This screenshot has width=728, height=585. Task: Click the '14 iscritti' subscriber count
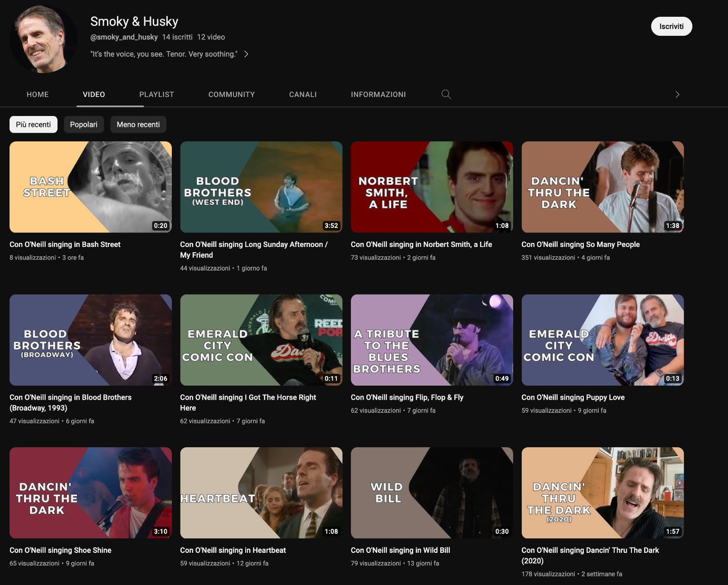point(177,37)
